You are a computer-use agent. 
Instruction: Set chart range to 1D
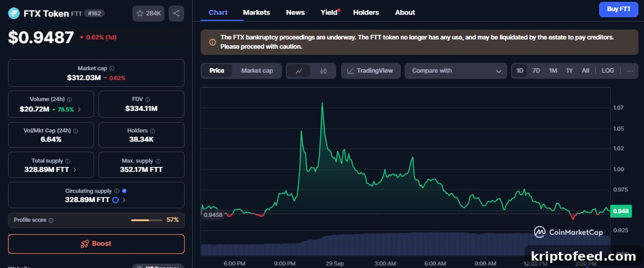pyautogui.click(x=520, y=71)
